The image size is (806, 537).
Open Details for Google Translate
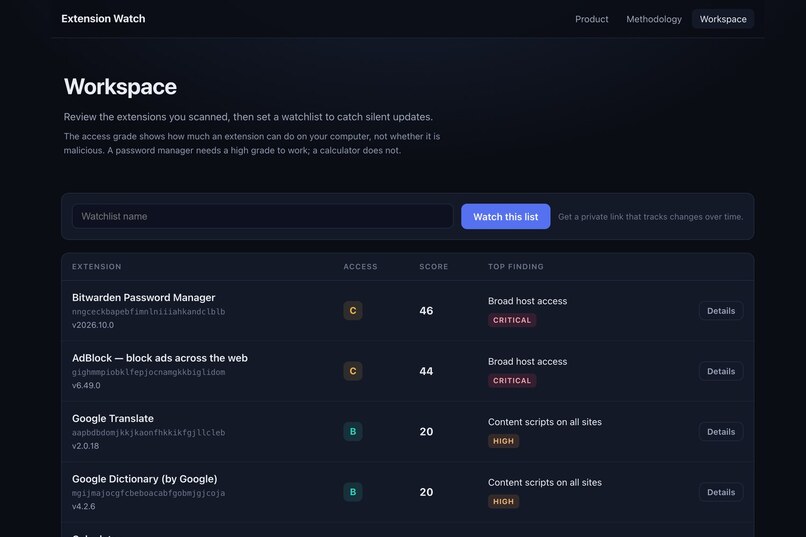(721, 432)
